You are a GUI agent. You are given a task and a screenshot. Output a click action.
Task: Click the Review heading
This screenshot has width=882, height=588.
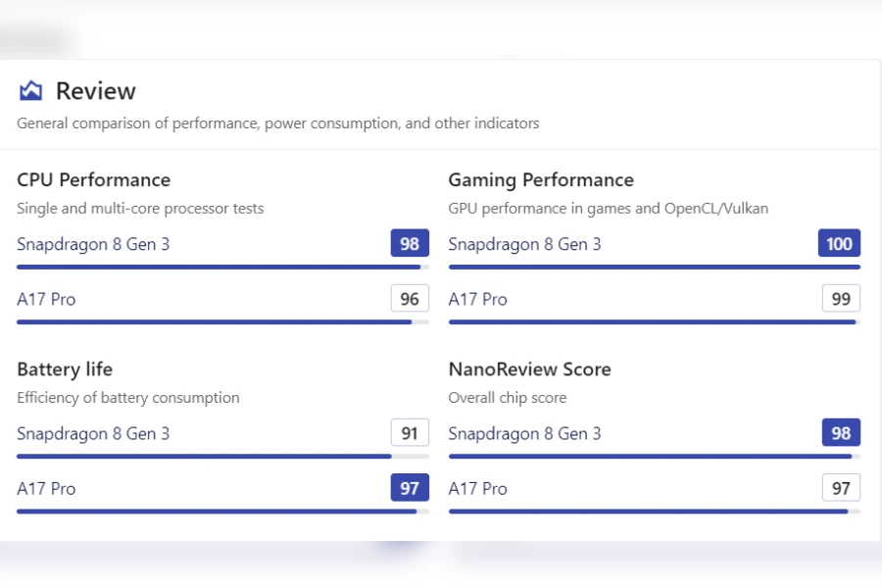[x=95, y=91]
